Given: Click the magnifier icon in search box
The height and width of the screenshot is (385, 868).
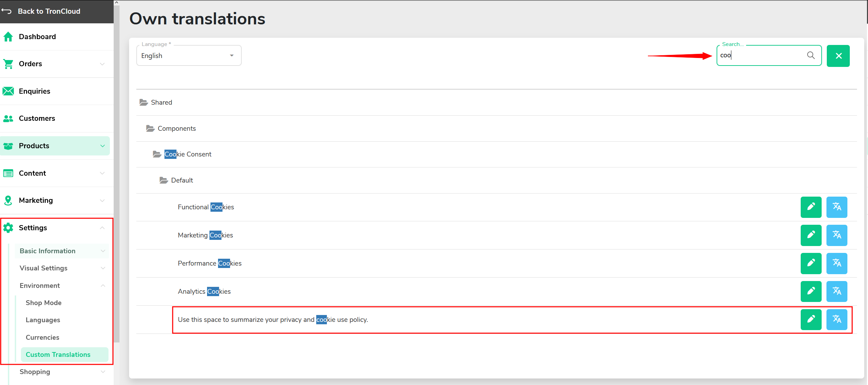Looking at the screenshot, I should [x=811, y=55].
